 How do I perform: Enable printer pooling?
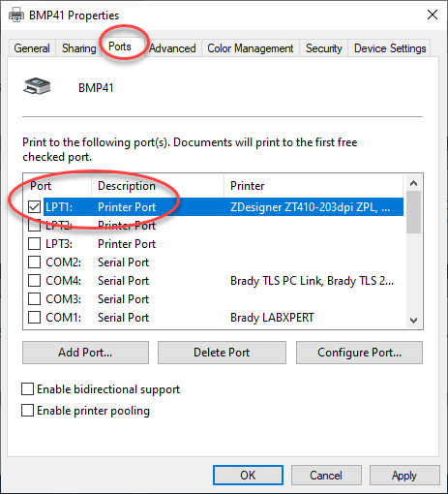pyautogui.click(x=27, y=411)
